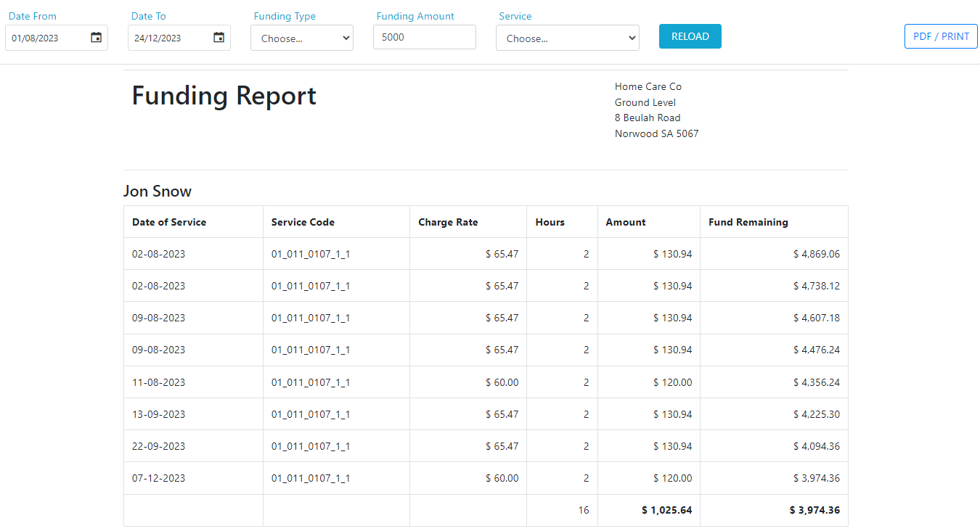
Task: Click the Funding Amount label
Action: [415, 16]
